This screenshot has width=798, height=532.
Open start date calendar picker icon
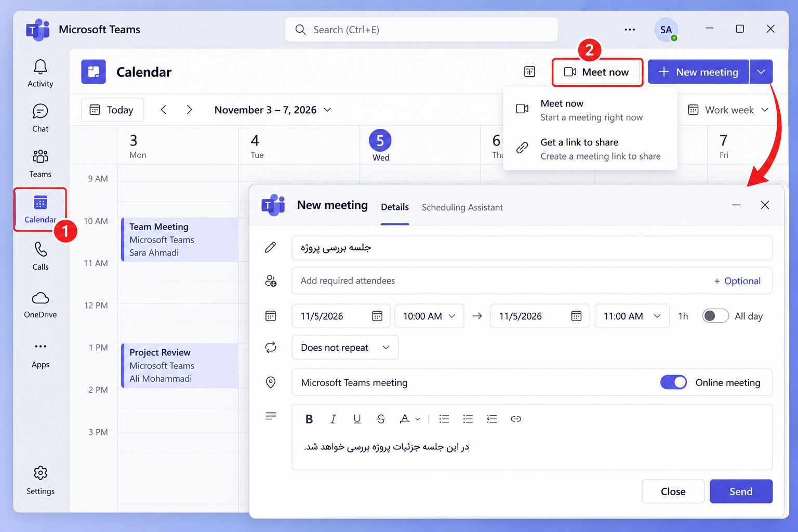coord(377,316)
